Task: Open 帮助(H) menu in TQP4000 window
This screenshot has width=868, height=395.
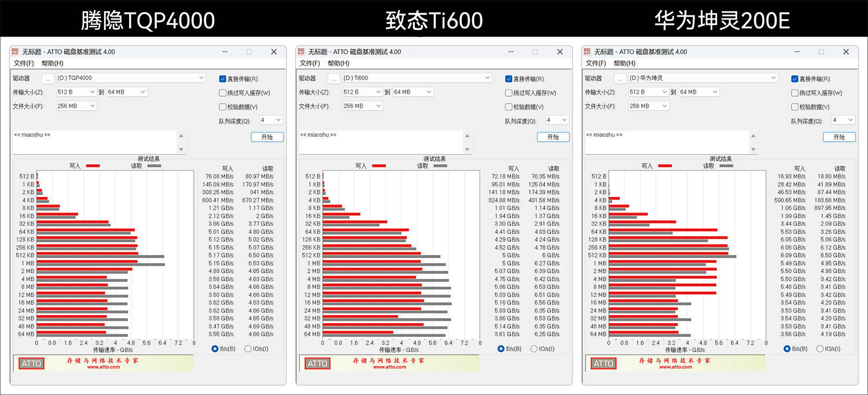Action: click(52, 63)
